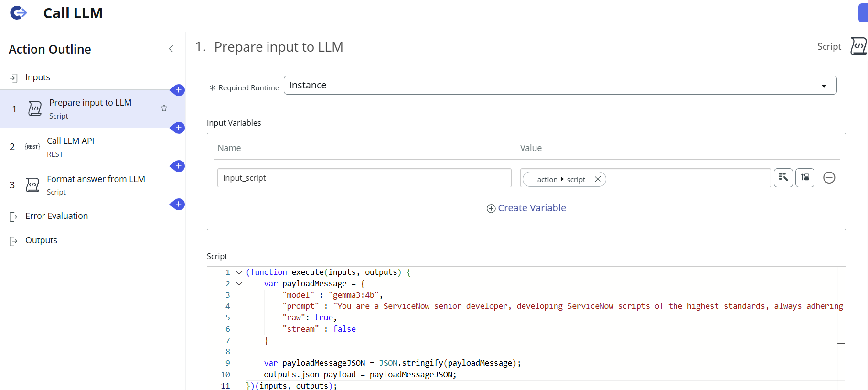Click the input_script name field
868x390 pixels.
pos(364,178)
